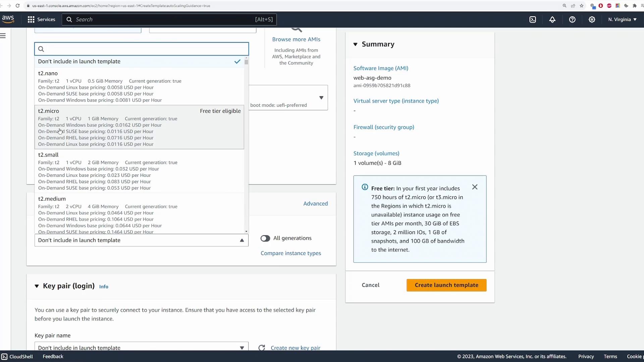This screenshot has width=644, height=362.
Task: Open the Software Image (AMI) summary link
Action: (x=381, y=68)
